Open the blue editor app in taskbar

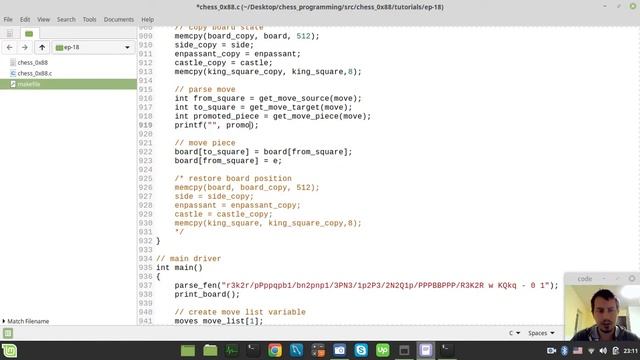[x=296, y=350]
